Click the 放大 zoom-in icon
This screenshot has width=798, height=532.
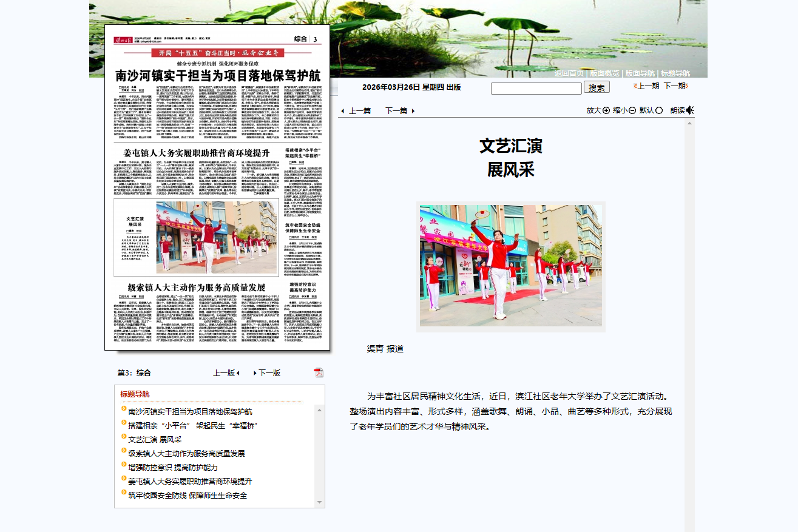click(x=606, y=110)
